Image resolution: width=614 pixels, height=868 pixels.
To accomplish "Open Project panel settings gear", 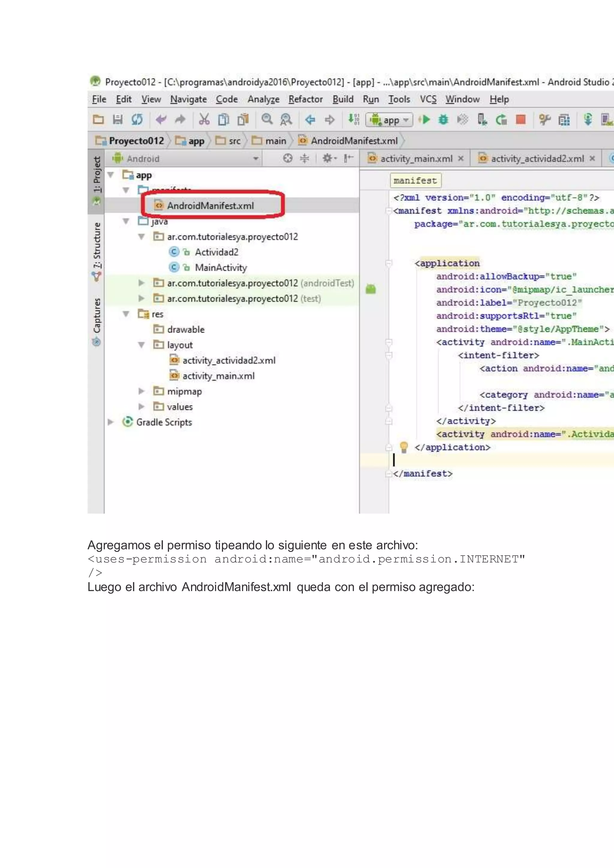I will (x=329, y=158).
